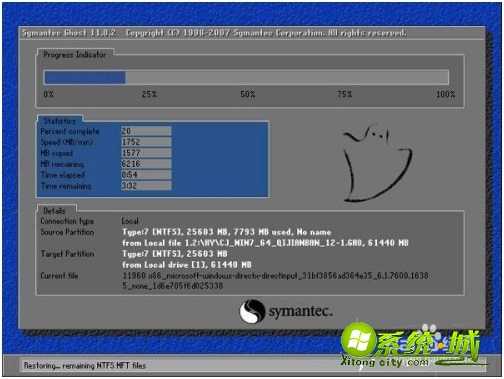Screen dimensions: 504x379
Task: Click the 75% progress label
Action: (x=345, y=94)
